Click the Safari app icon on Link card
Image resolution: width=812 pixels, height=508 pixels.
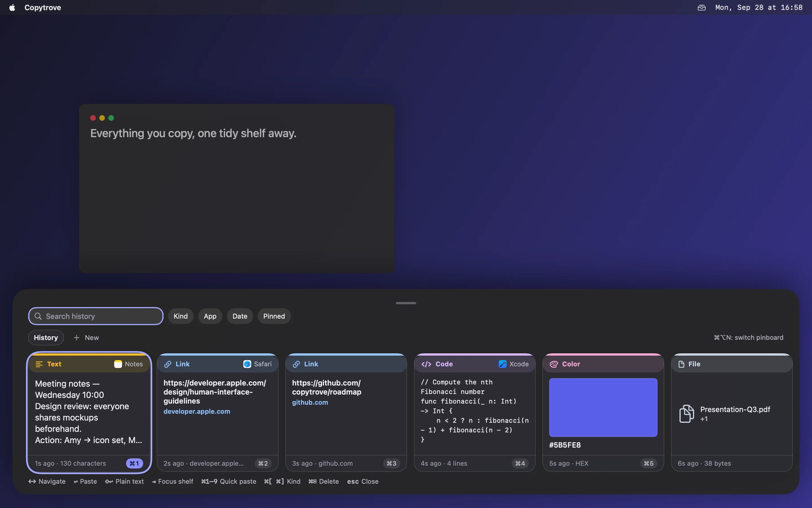click(247, 364)
